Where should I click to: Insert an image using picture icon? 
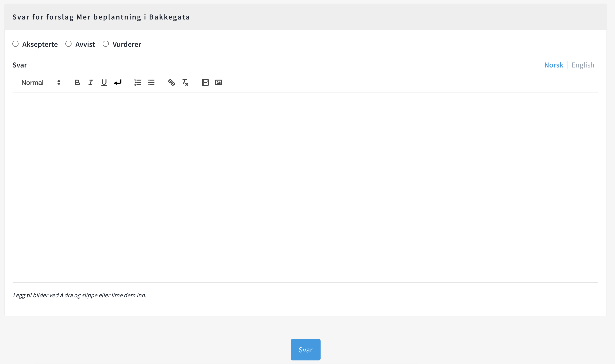point(219,82)
